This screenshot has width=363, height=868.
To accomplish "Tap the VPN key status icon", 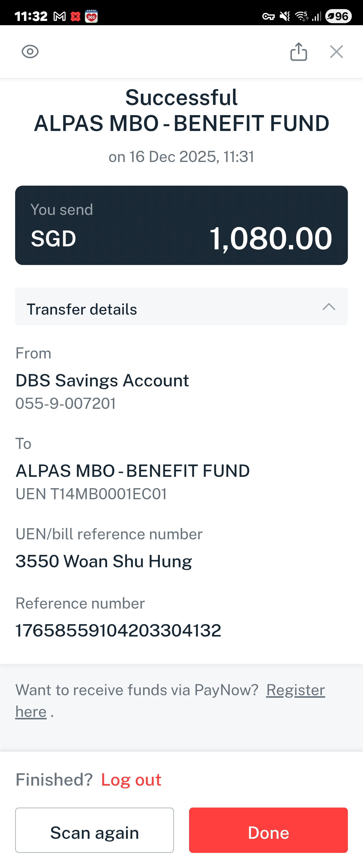I will (x=268, y=16).
